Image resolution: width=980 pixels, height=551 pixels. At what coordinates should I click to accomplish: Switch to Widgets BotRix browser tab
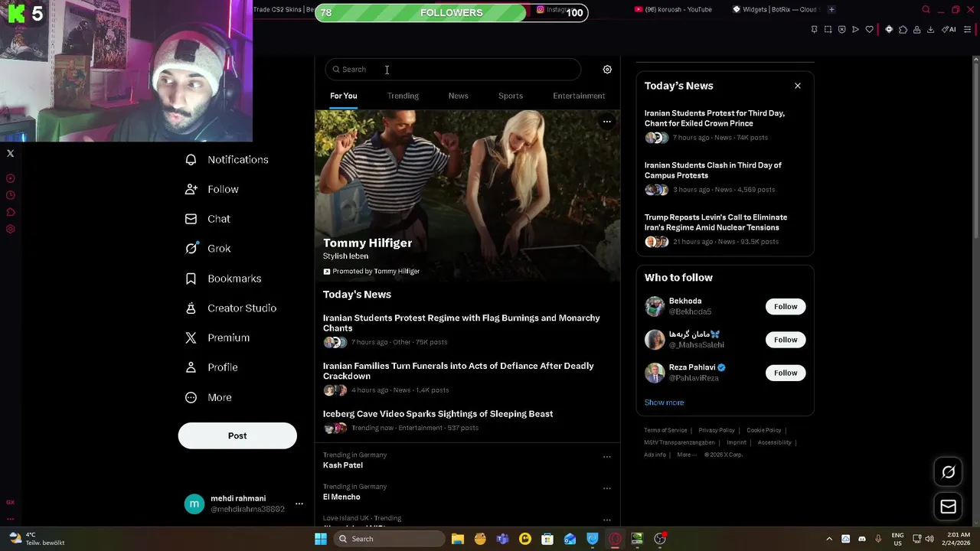pos(775,9)
